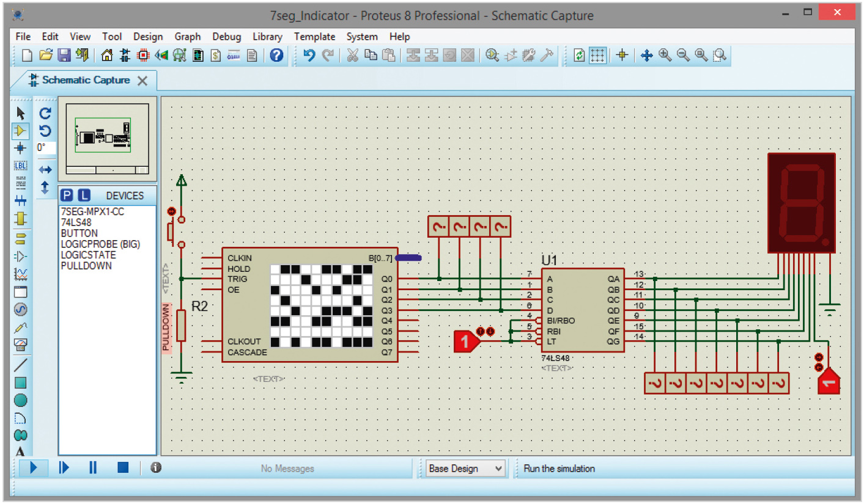Open PCB Layout with the red chip icon

143,56
